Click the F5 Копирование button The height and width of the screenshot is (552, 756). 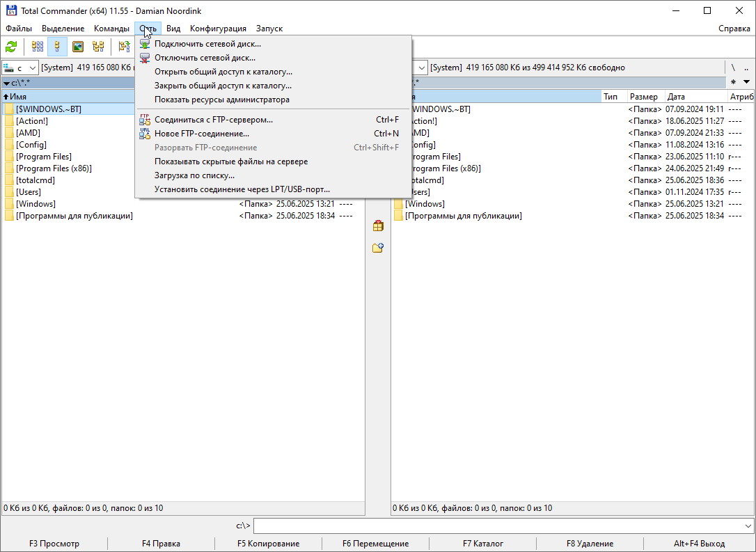pyautogui.click(x=268, y=544)
